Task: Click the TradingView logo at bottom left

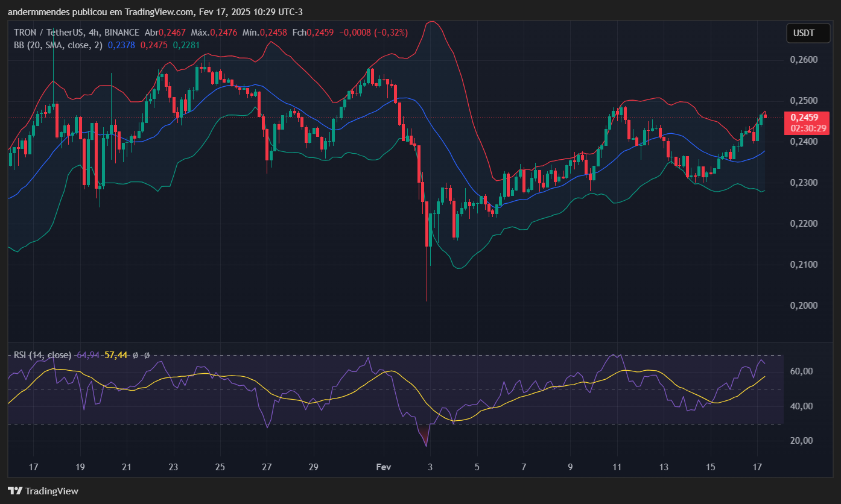Action: coord(43,491)
